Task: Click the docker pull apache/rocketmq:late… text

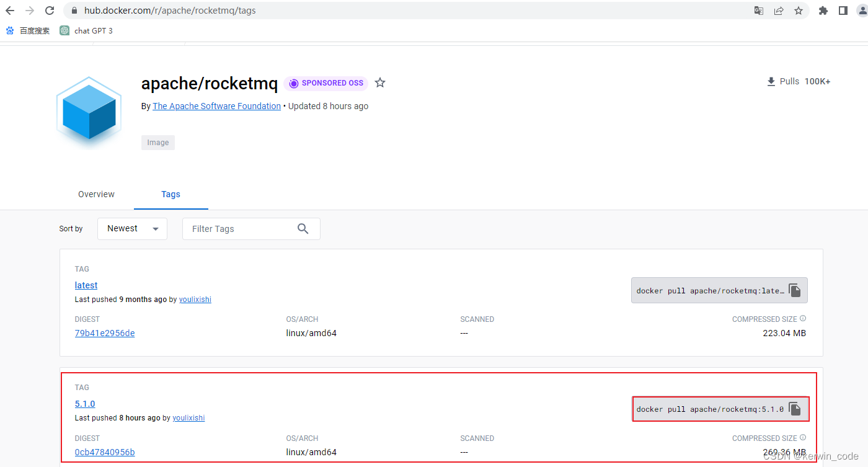Action: (x=710, y=291)
